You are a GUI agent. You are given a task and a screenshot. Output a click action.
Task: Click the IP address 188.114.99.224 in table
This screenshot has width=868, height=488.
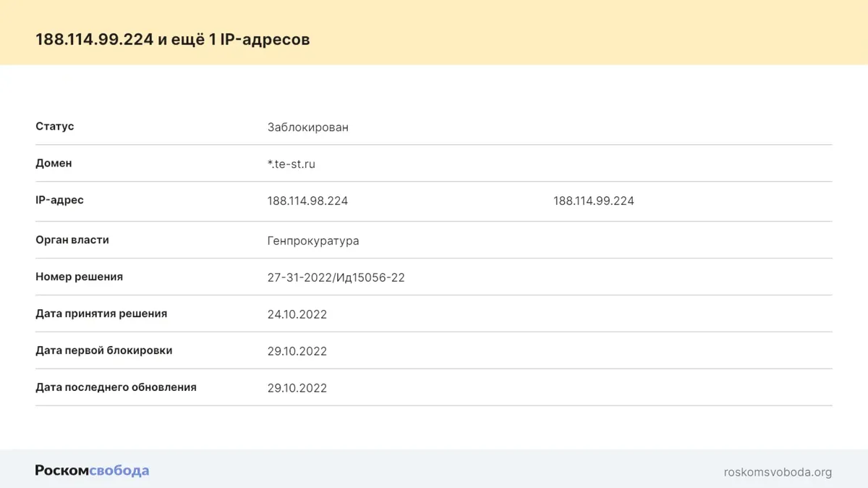[x=593, y=201]
